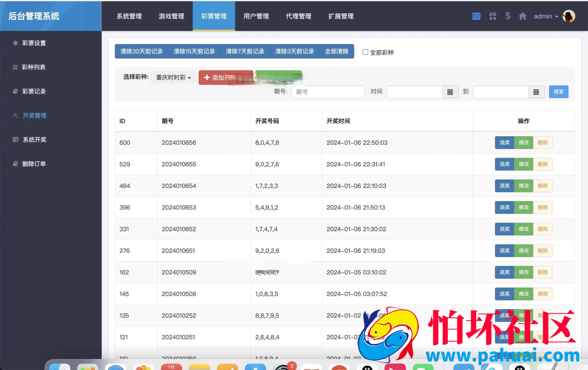The height and width of the screenshot is (370, 588).
Task: Click 修改 for issue 2024010653
Action: coord(523,207)
